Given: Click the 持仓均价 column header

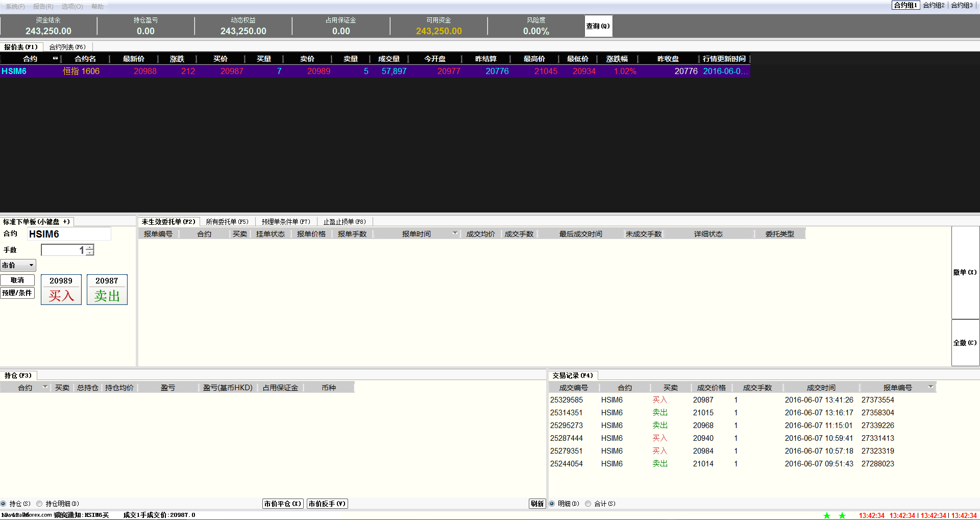Looking at the screenshot, I should coord(119,388).
